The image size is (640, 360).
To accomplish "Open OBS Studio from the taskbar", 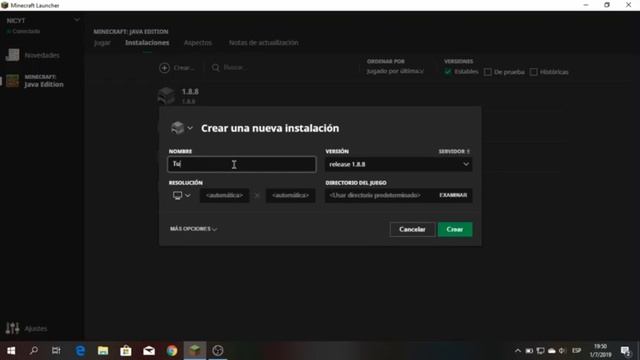I will 218,351.
